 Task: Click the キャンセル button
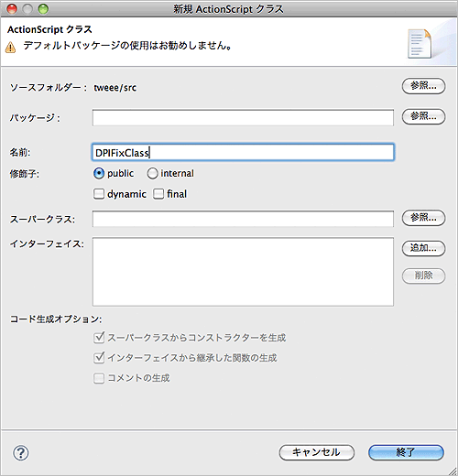(x=316, y=452)
